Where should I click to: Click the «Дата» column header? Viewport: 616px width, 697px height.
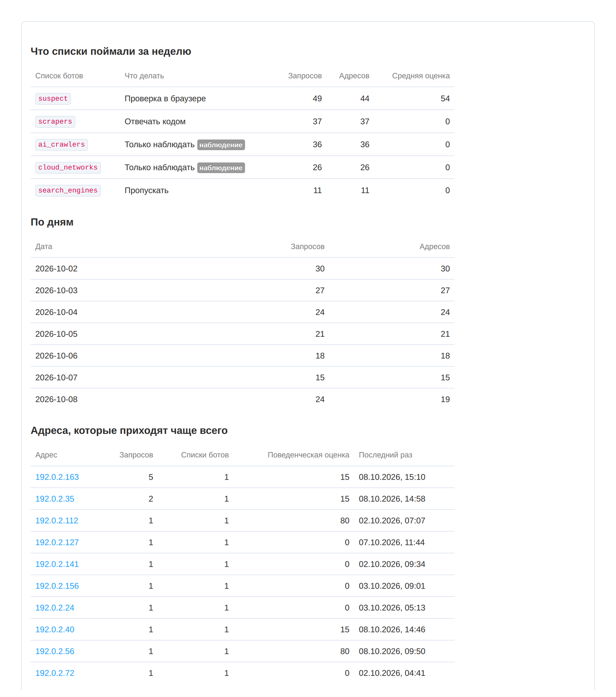pos(44,247)
